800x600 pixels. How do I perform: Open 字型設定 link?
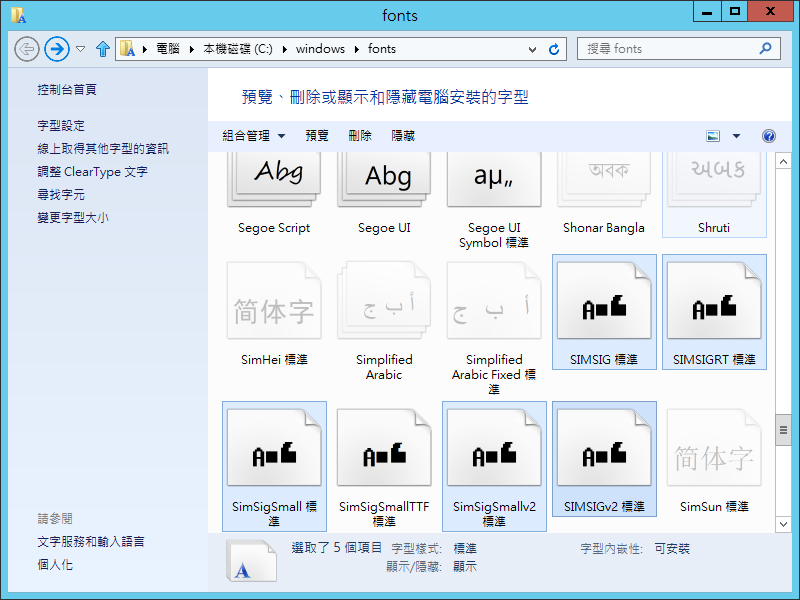[x=61, y=126]
